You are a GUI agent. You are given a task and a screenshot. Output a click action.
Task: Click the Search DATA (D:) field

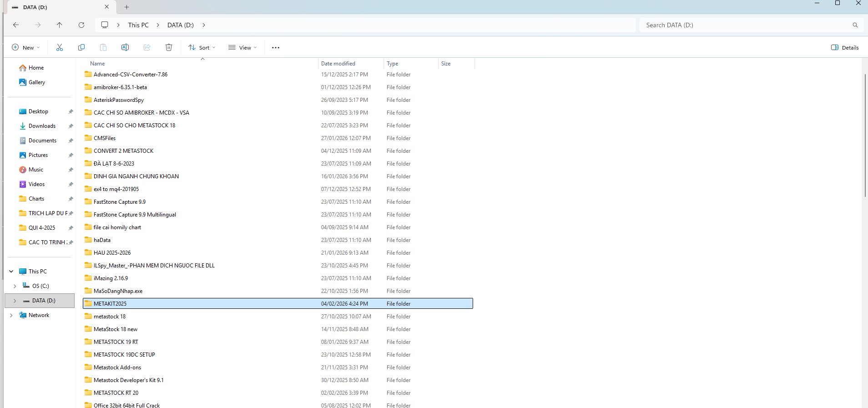coord(746,25)
